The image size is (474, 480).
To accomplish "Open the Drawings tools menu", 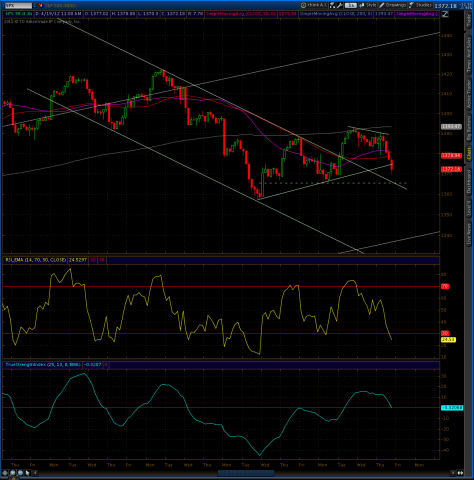I will [393, 5].
